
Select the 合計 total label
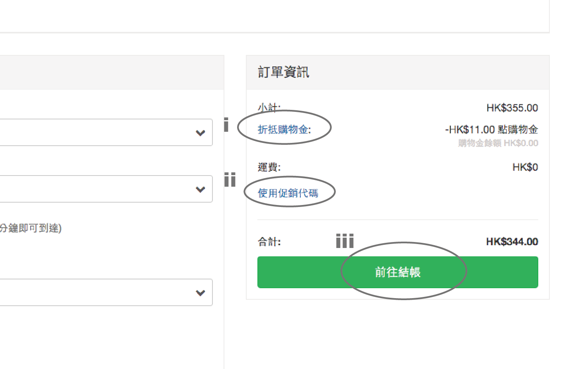tap(269, 242)
